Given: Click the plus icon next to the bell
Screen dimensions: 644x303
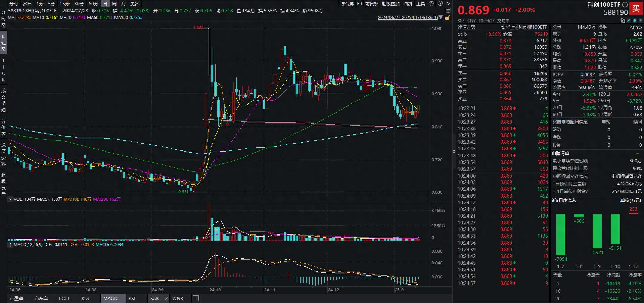Looking at the screenshot, I should [641, 20].
